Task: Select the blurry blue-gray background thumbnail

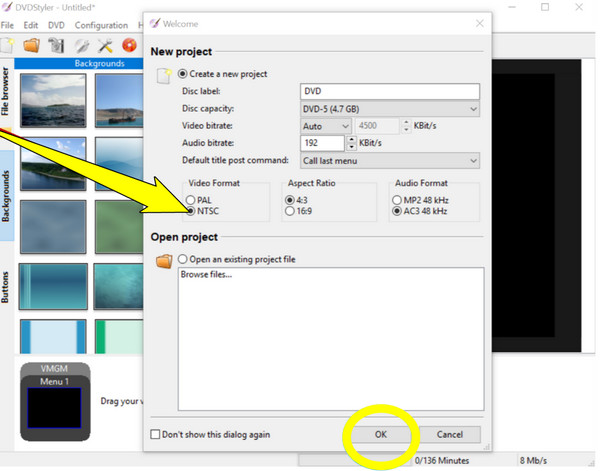Action: pyautogui.click(x=53, y=227)
